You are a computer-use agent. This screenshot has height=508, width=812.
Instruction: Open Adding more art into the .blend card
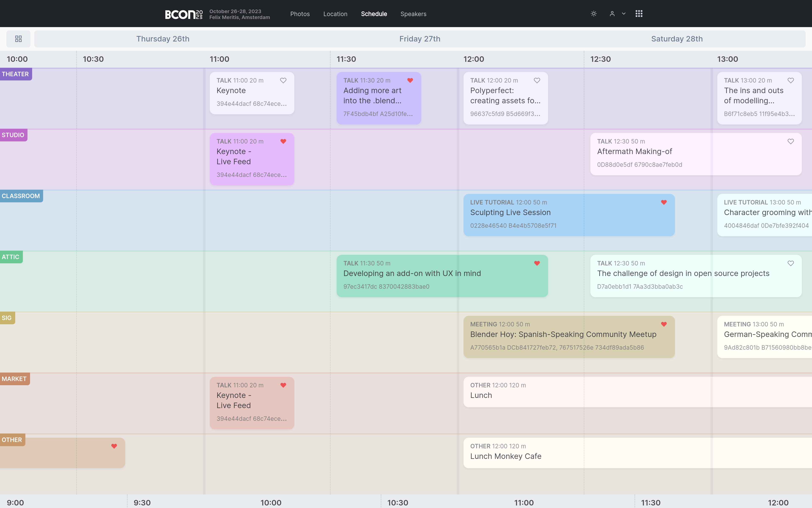pyautogui.click(x=379, y=98)
